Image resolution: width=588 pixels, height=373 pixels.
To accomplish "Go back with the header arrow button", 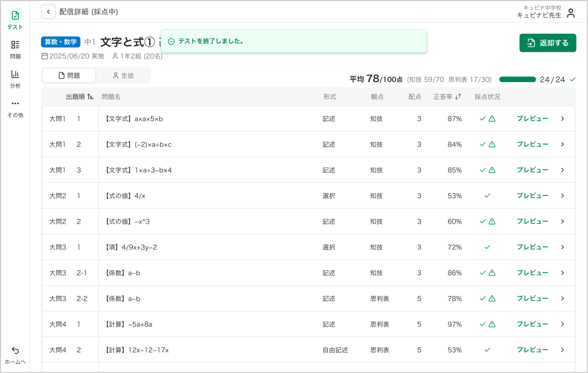I will coord(48,11).
